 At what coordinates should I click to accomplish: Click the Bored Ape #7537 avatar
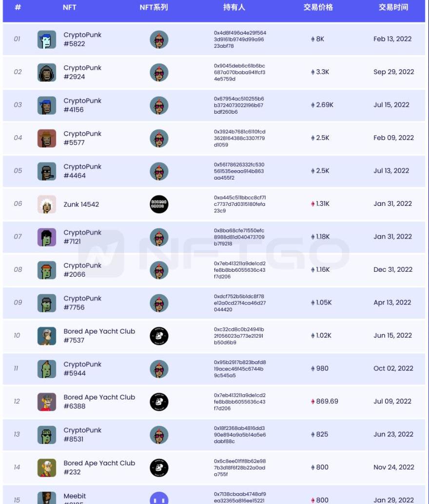click(47, 336)
